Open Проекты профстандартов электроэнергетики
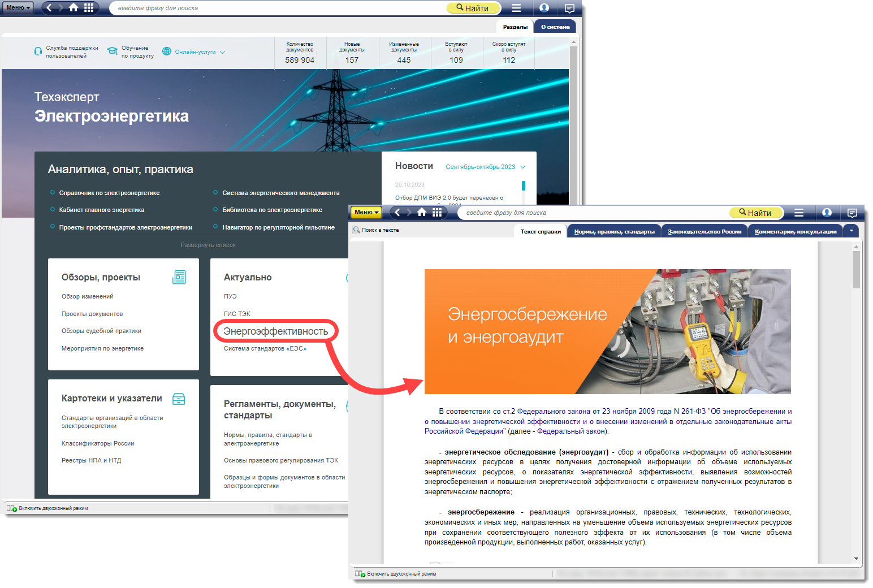Screen dimensions: 873x588 pyautogui.click(x=126, y=227)
